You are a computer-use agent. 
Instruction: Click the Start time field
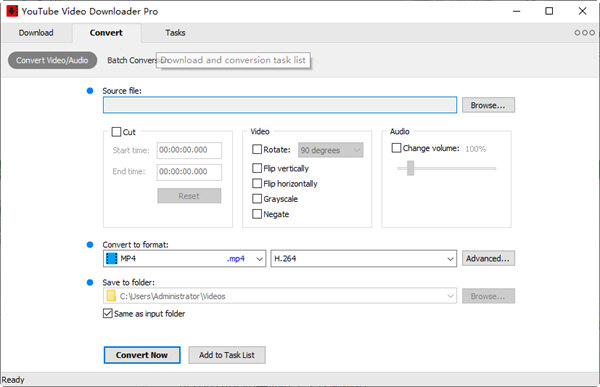point(189,150)
